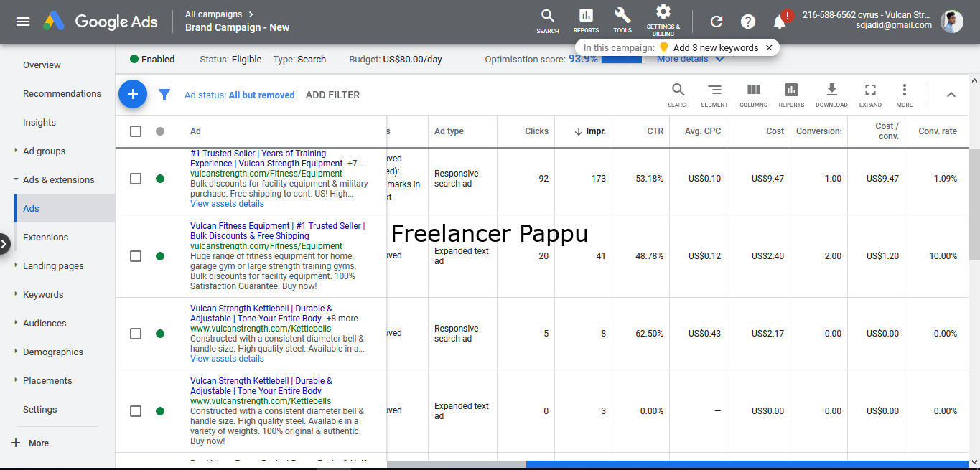Open All campaigns breadcrumb
The image size is (980, 470).
[219, 14]
